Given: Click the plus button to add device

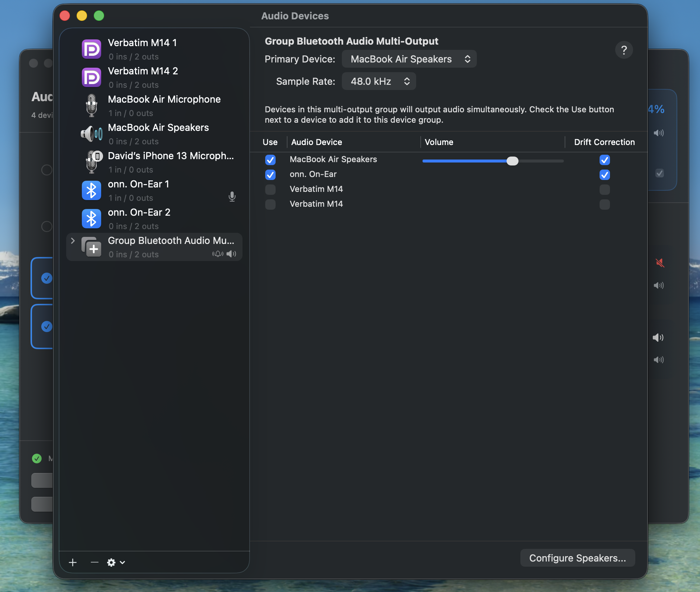Looking at the screenshot, I should pyautogui.click(x=73, y=562).
